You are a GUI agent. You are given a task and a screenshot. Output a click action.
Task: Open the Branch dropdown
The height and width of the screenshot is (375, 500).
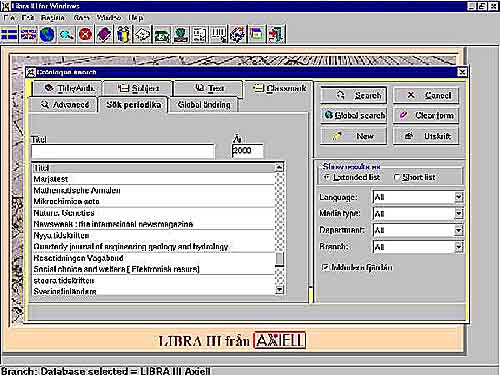point(459,247)
